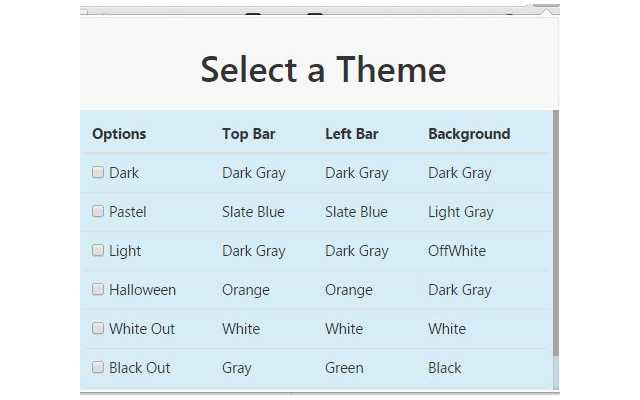
Task: Click the Top Bar column header
Action: pyautogui.click(x=249, y=134)
